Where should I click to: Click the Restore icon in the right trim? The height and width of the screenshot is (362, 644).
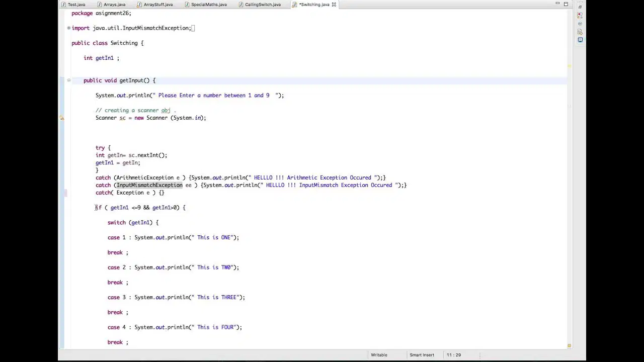click(x=580, y=8)
